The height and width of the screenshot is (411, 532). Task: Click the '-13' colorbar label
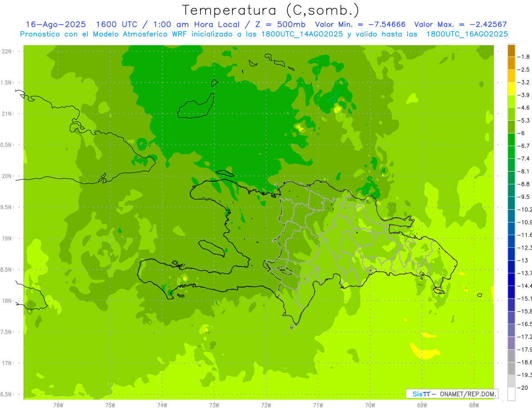point(523,260)
